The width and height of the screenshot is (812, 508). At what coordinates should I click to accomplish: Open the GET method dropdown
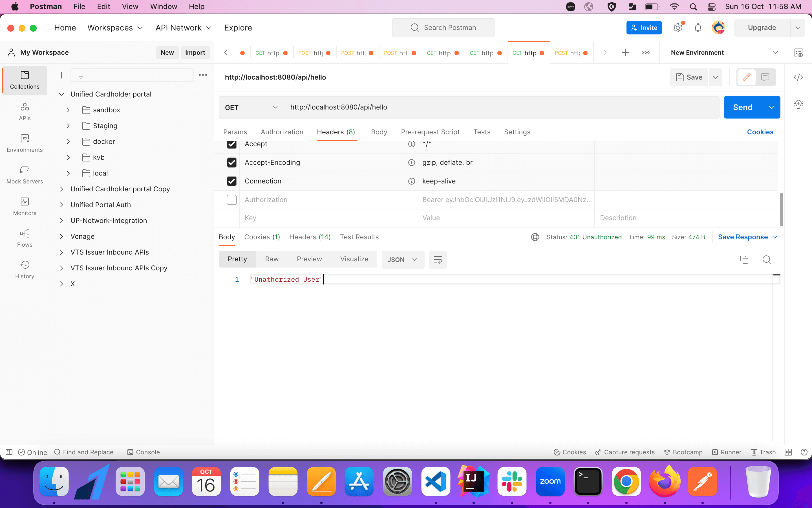(x=251, y=107)
